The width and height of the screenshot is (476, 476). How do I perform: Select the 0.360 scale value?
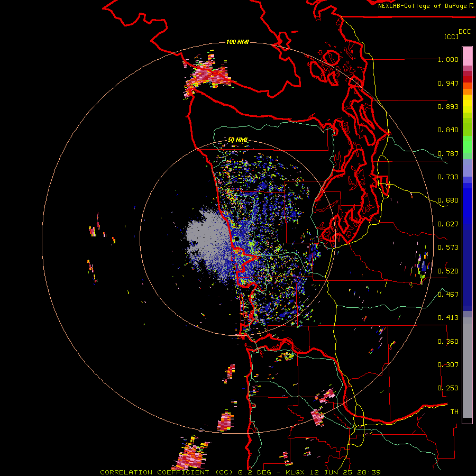pyautogui.click(x=448, y=342)
